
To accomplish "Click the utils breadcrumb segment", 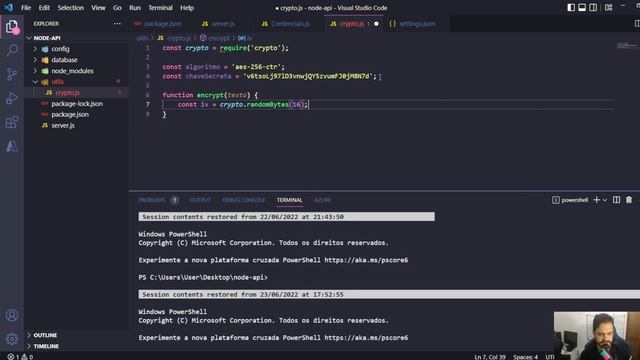I will [142, 38].
